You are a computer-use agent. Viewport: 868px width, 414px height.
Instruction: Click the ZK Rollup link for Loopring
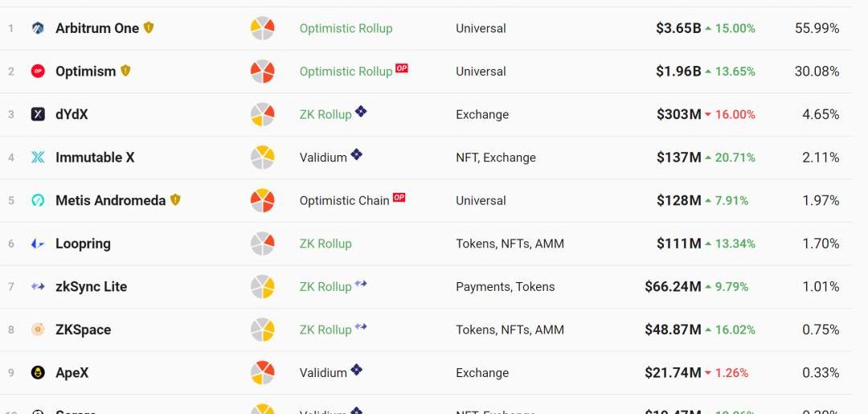pos(325,244)
